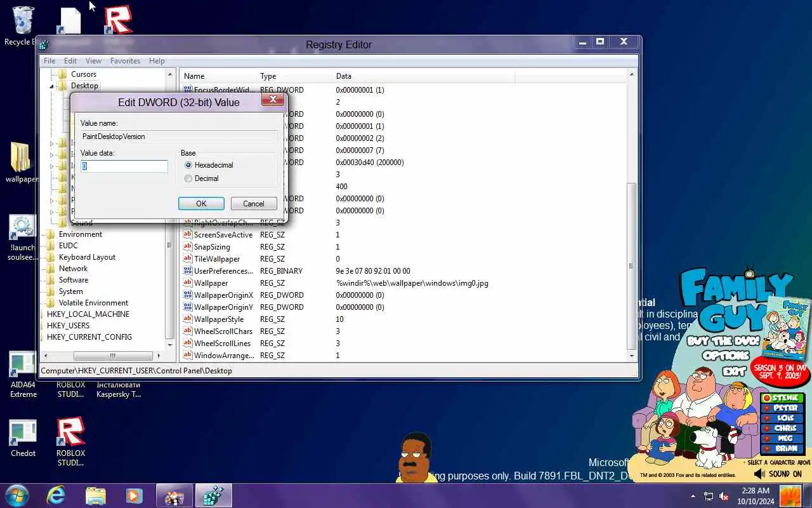Viewport: 812px width, 508px height.
Task: Choose Lois in the Family Guy widget
Action: point(783,418)
